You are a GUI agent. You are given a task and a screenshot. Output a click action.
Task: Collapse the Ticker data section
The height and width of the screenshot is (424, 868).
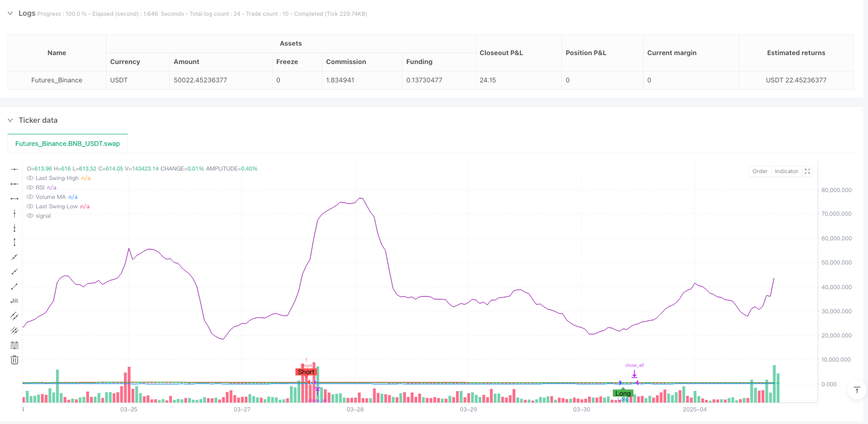pos(10,120)
